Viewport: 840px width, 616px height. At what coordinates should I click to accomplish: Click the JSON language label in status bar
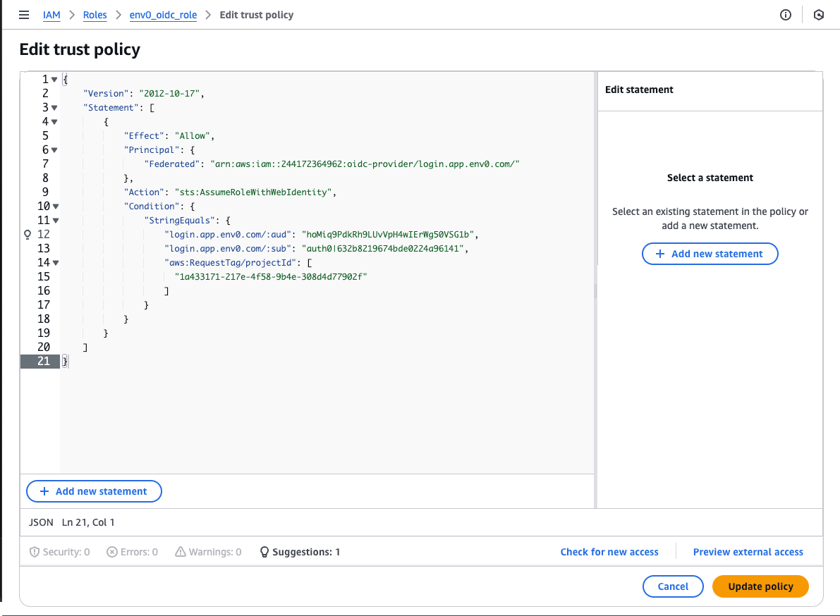[x=41, y=522]
